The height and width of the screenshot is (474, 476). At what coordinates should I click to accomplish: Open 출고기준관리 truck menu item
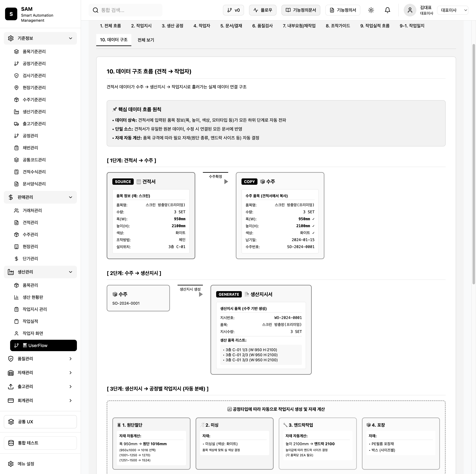coord(34,124)
